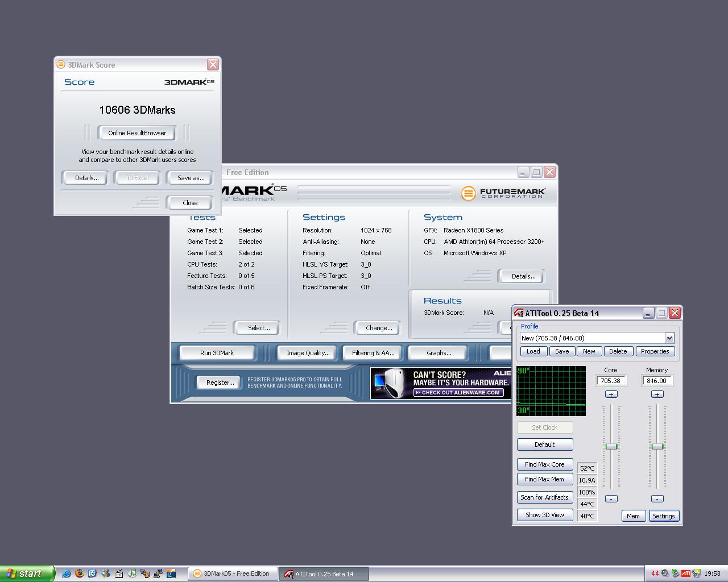Launch Firefox from the quick launch bar
728x582 pixels.
[x=80, y=573]
